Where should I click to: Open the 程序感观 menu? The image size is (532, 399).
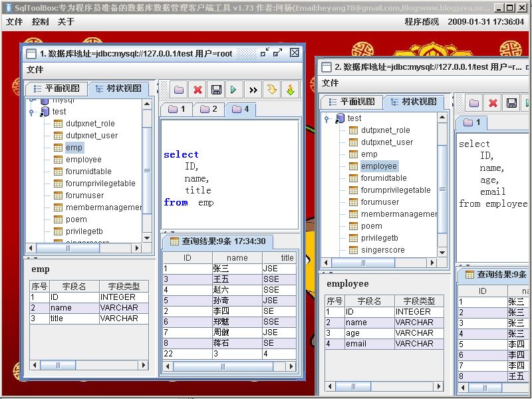pyautogui.click(x=422, y=22)
